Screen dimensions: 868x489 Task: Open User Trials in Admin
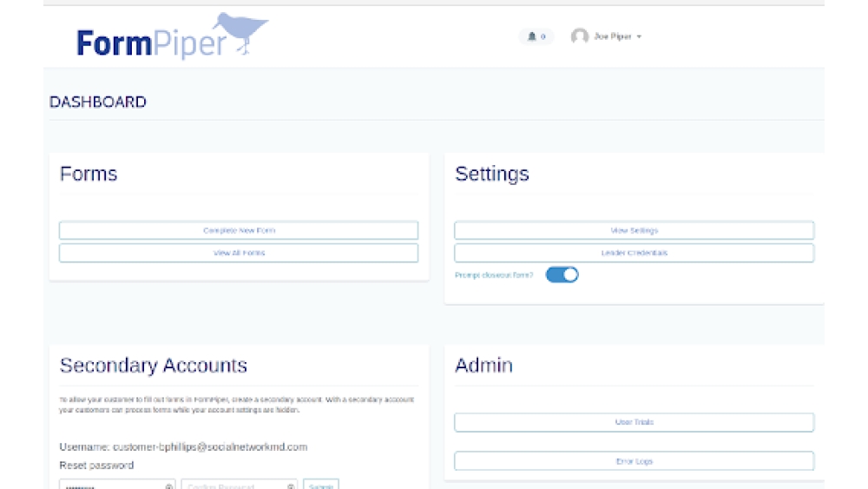(634, 422)
